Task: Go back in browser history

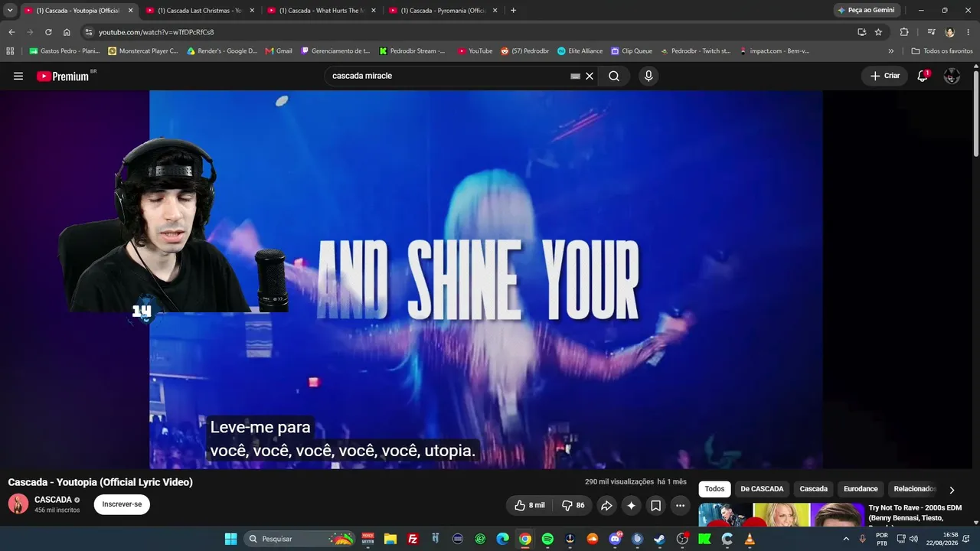Action: pyautogui.click(x=11, y=32)
